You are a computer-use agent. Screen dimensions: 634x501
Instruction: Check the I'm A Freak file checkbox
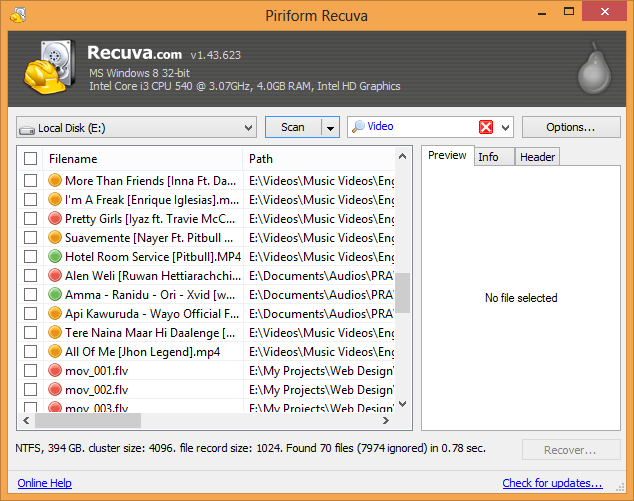(x=30, y=199)
